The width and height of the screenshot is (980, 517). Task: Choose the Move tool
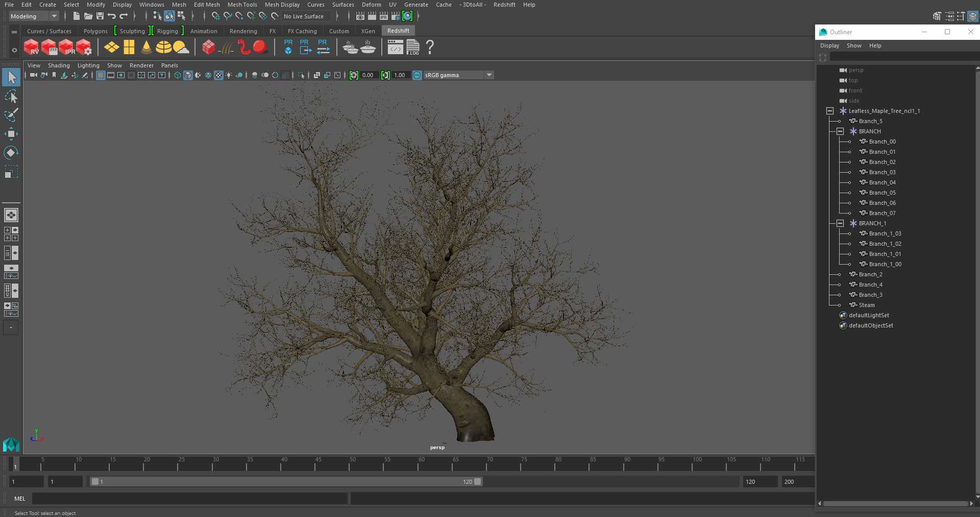click(11, 134)
